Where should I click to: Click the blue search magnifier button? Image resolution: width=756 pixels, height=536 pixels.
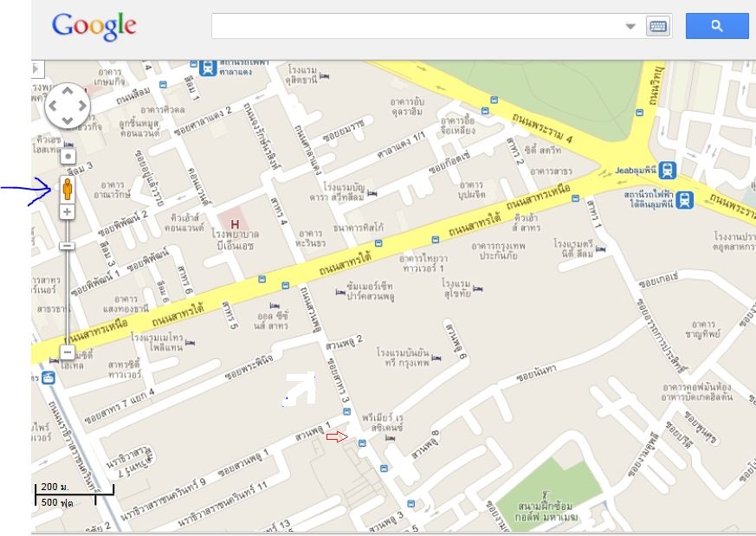pyautogui.click(x=717, y=26)
